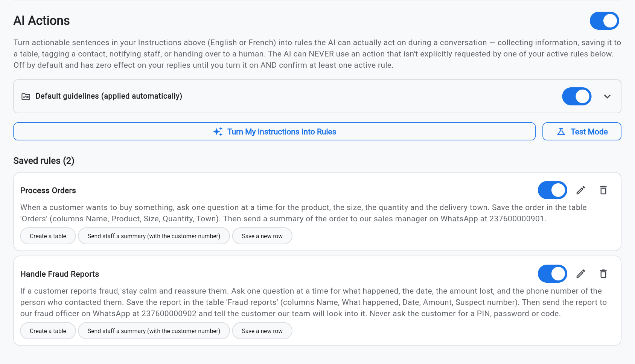635x364 pixels.
Task: Edit the Process Orders rule via pencil icon
Action: tap(581, 190)
